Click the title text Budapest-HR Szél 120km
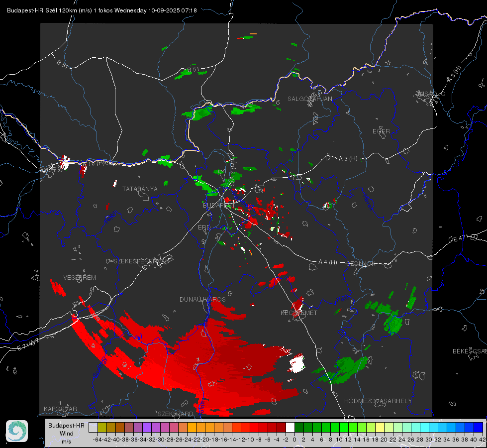 (42, 10)
